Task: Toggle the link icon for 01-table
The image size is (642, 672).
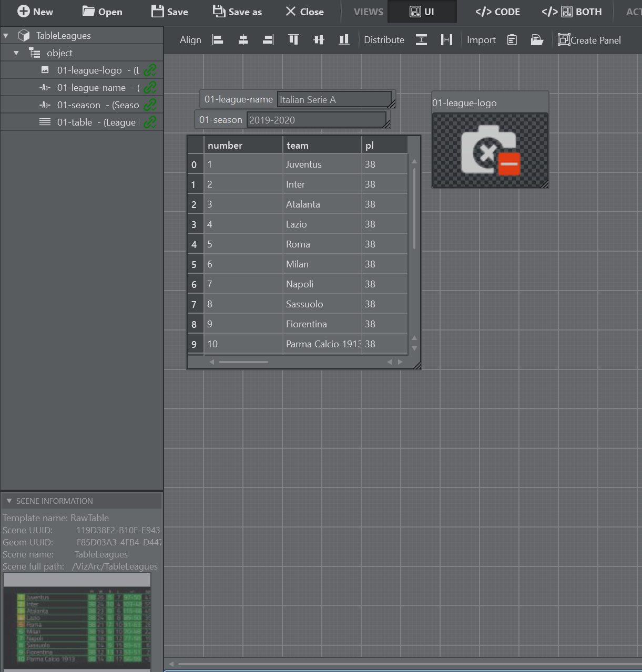Action: coord(150,122)
